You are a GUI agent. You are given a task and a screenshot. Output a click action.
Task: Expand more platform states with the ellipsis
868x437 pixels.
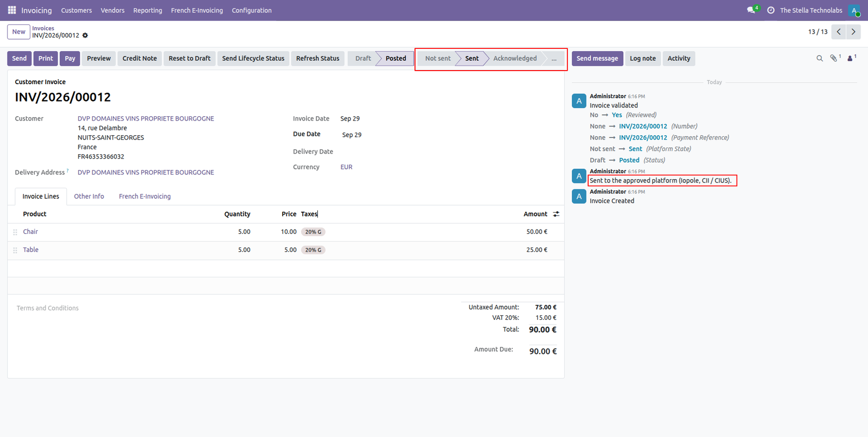(x=554, y=59)
